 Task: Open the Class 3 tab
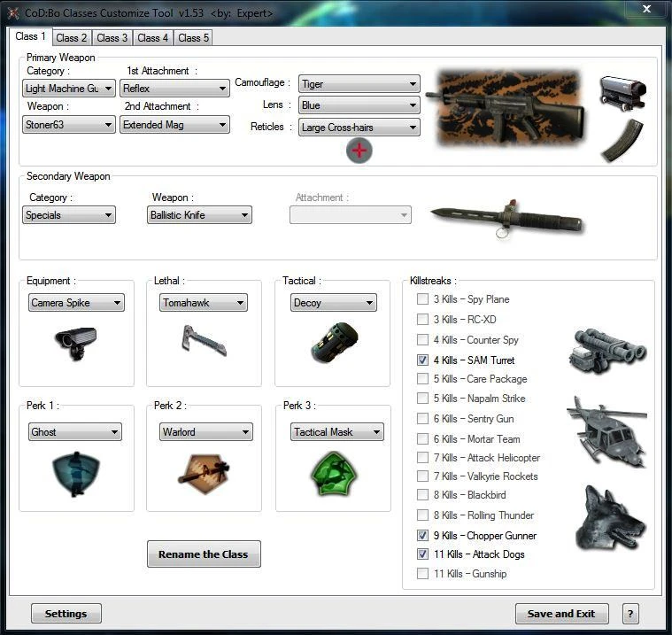click(x=112, y=38)
